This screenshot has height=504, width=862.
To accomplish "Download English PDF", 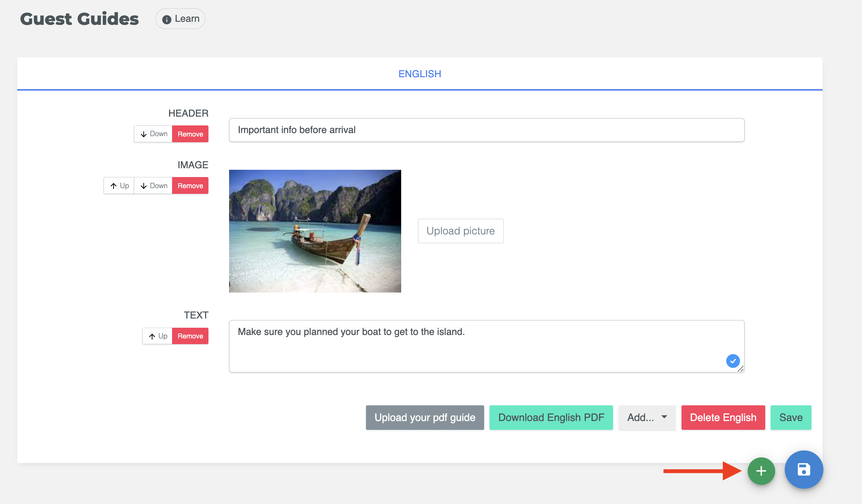I will click(x=551, y=417).
